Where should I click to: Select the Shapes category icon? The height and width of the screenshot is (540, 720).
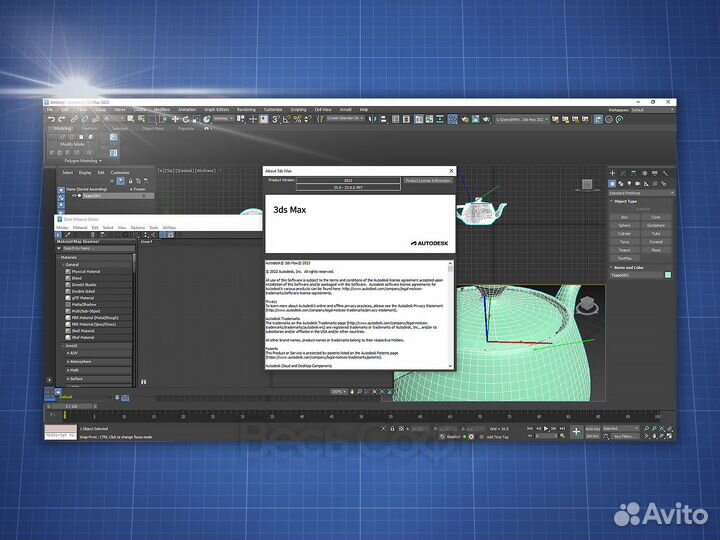621,183
